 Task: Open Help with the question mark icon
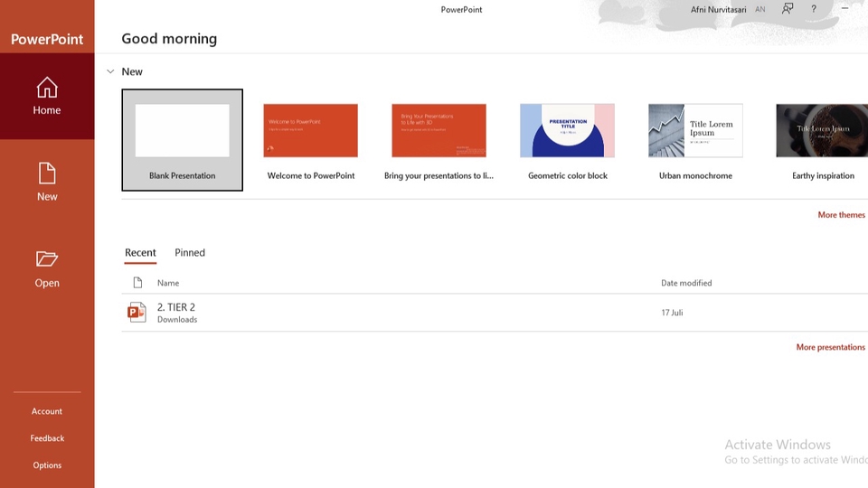(814, 9)
